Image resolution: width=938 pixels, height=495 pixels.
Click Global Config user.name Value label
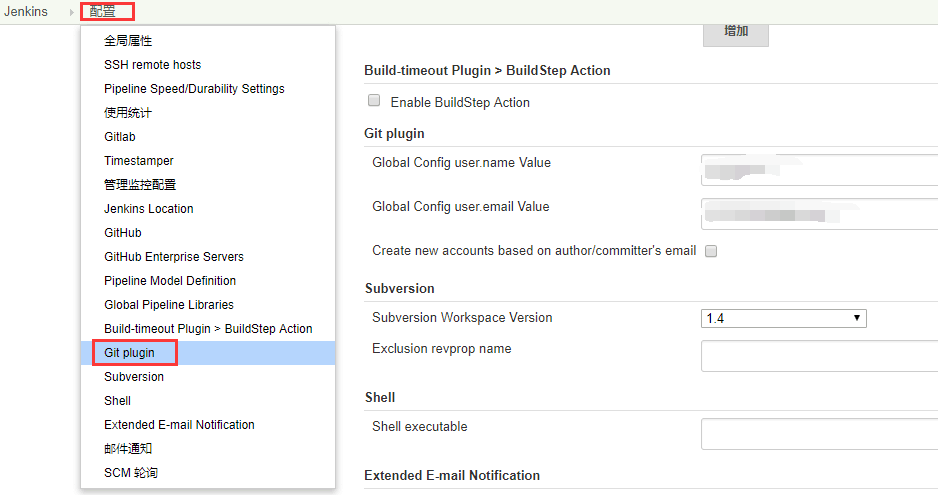point(461,162)
